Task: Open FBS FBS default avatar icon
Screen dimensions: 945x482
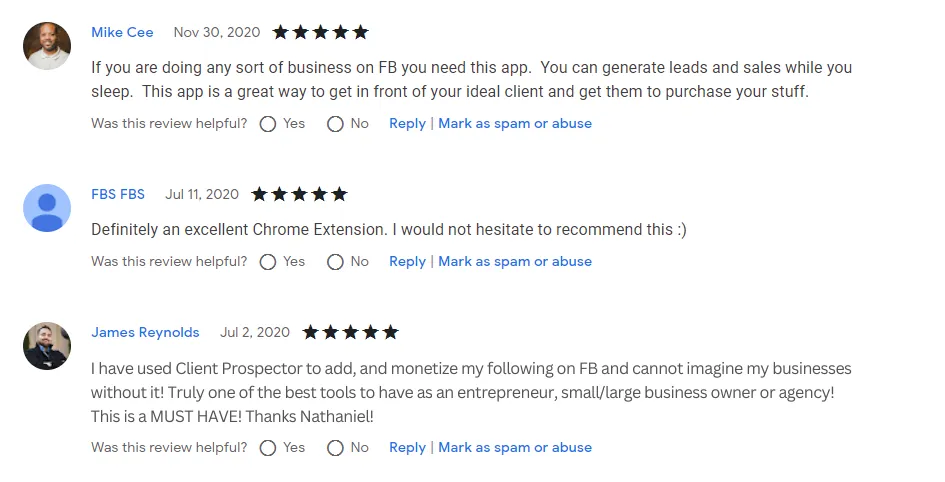Action: coord(47,208)
